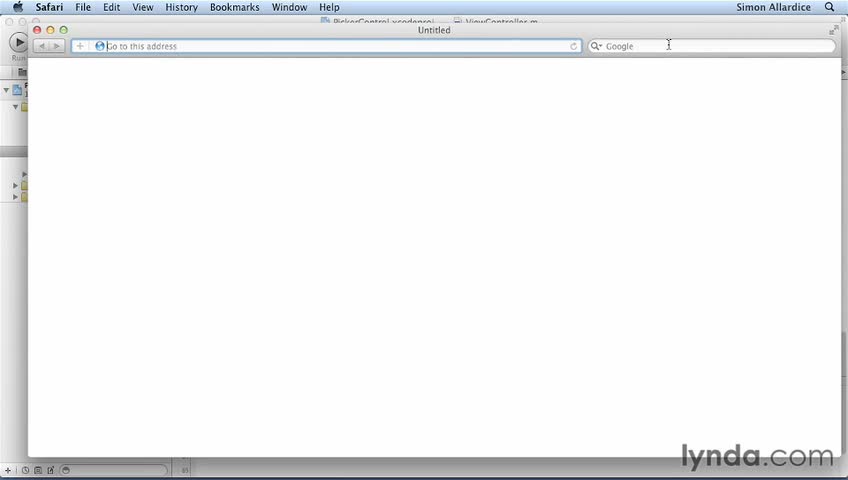Click the Simon Allardice user menu
848x480 pixels.
point(773,7)
